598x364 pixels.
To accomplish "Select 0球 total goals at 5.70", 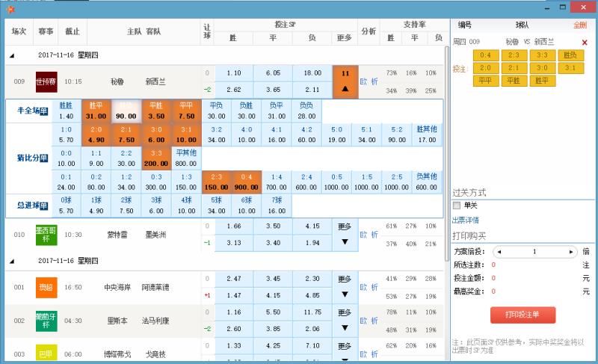I will coord(67,206).
